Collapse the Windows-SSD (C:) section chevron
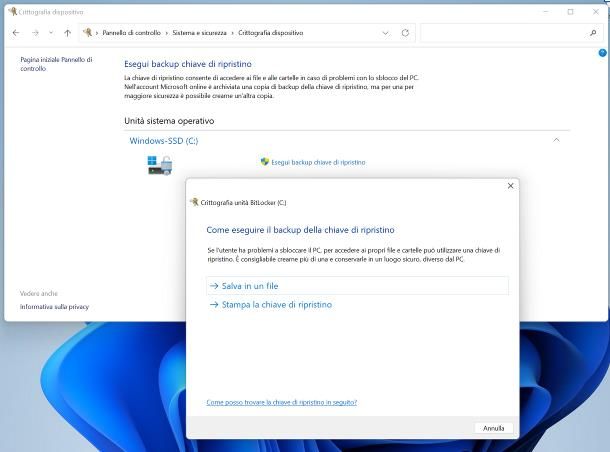 tap(556, 140)
